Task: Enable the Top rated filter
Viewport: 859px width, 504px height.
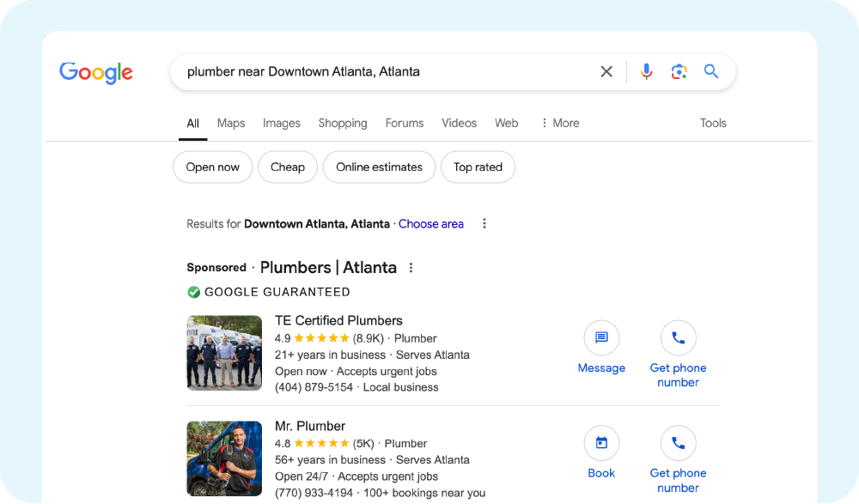Action: (478, 167)
